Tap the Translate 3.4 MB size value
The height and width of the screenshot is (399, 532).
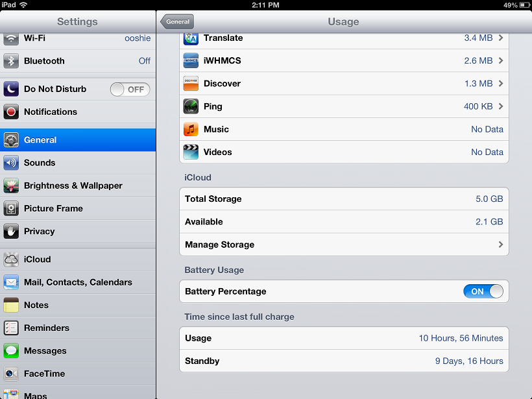[x=478, y=38]
